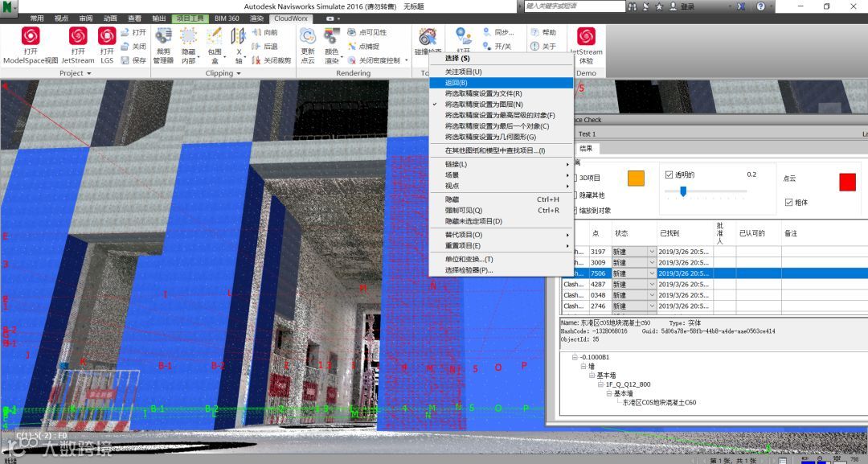Choose 返回(B) in context menu
The width and height of the screenshot is (868, 464).
click(501, 83)
